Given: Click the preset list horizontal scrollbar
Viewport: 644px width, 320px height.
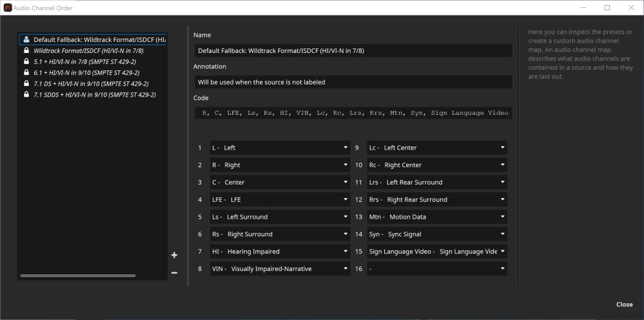Looking at the screenshot, I should point(77,275).
